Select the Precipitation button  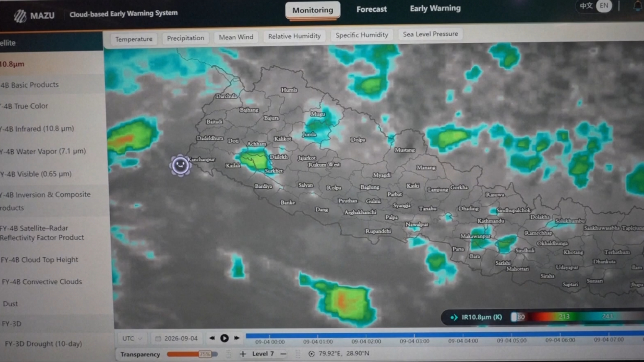186,38
